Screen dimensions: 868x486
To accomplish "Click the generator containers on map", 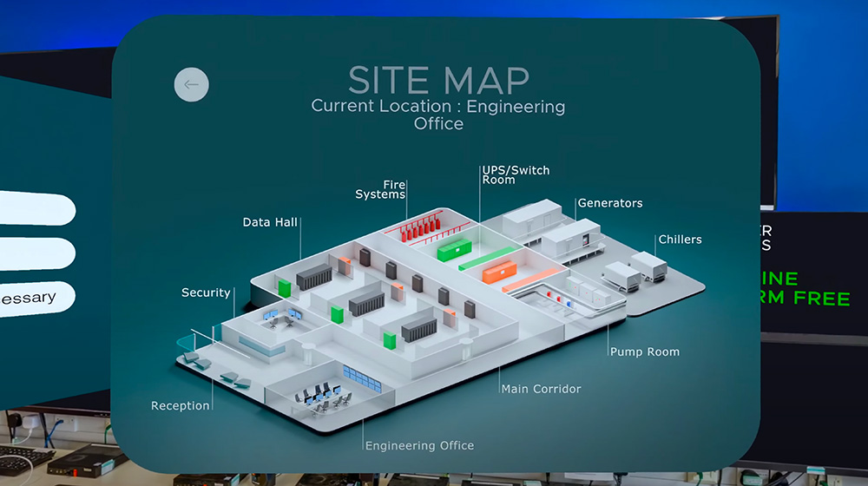I will pyautogui.click(x=552, y=230).
